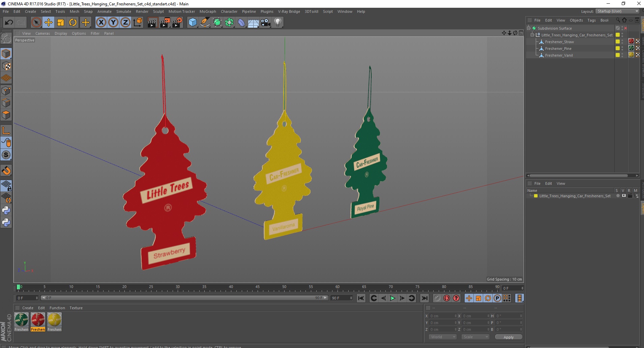644x348 pixels.
Task: Activate the Rotate tool
Action: coord(73,23)
